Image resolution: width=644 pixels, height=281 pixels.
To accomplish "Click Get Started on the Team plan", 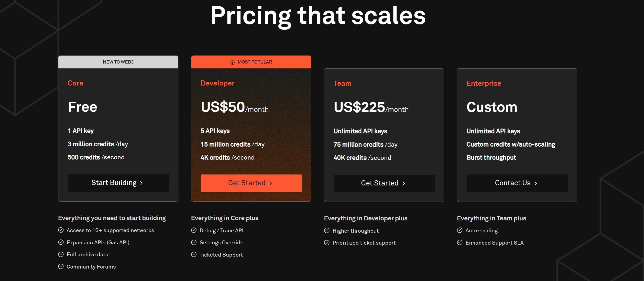I will [384, 183].
